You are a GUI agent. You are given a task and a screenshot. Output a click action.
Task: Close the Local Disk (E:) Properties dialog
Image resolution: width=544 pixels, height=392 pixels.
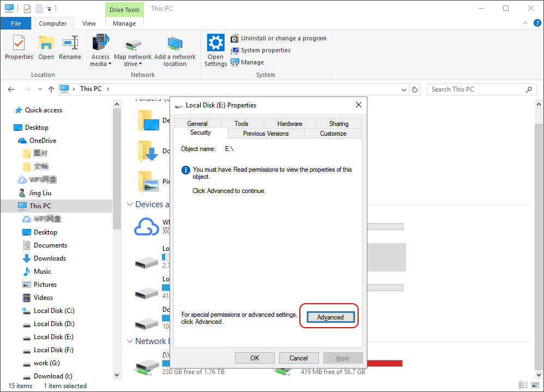(x=359, y=105)
